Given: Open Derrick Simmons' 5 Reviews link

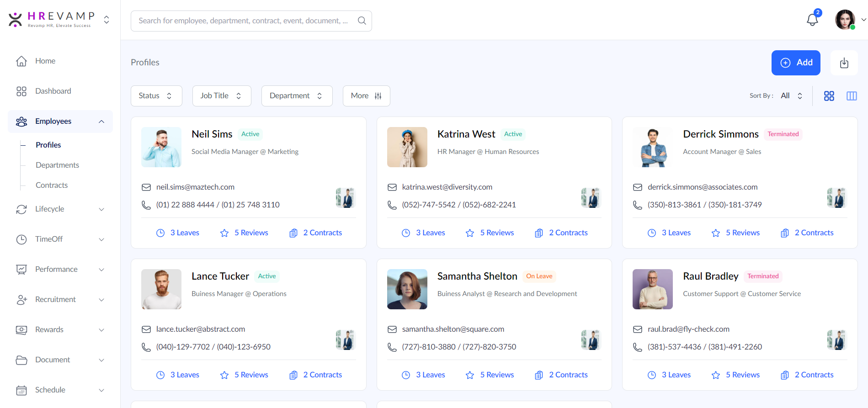Looking at the screenshot, I should [736, 233].
